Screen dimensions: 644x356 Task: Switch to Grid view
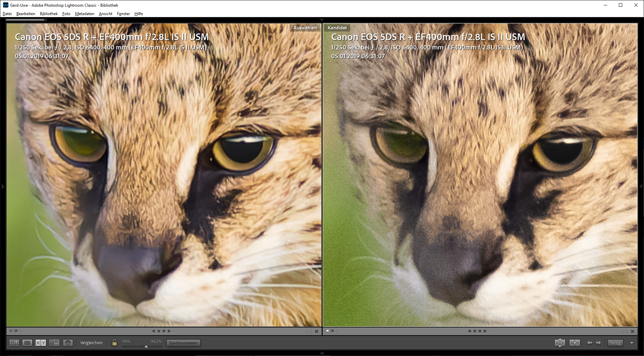click(x=14, y=343)
